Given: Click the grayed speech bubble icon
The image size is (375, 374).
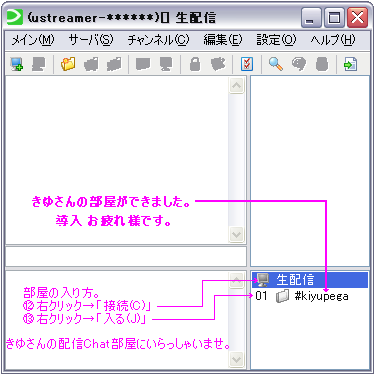Looking at the screenshot, I should (299, 64).
